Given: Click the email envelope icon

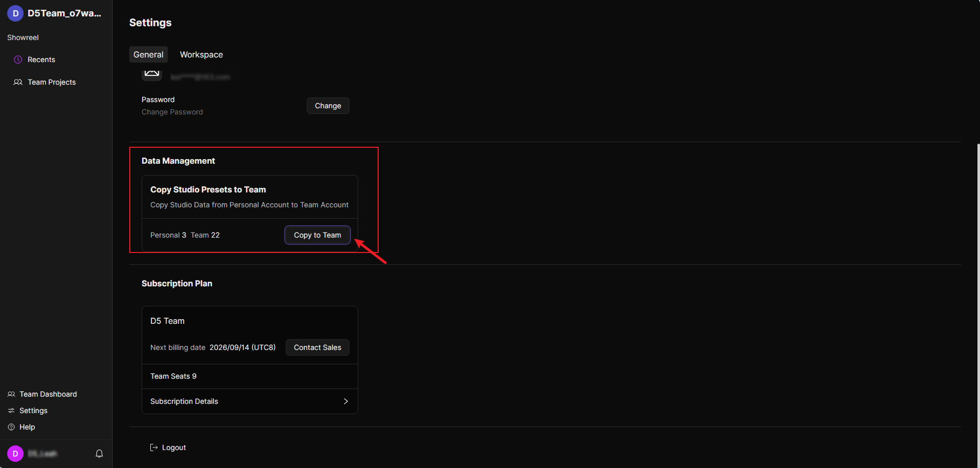Looking at the screenshot, I should pyautogui.click(x=152, y=73).
